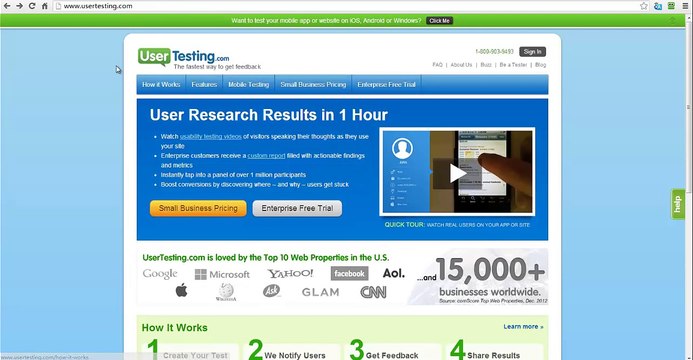
Task: Click the Aol. logo
Action: pyautogui.click(x=393, y=273)
